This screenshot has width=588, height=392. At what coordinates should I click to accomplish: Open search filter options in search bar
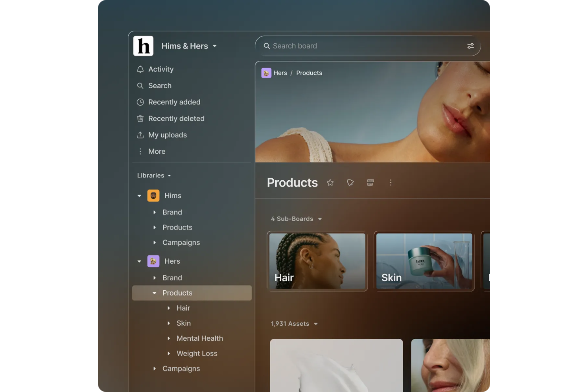pos(470,46)
